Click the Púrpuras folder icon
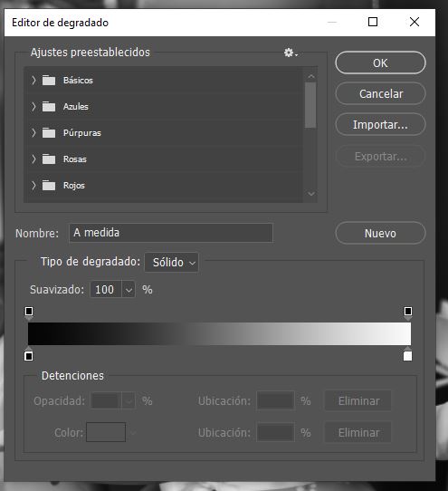This screenshot has width=448, height=491. pyautogui.click(x=49, y=133)
